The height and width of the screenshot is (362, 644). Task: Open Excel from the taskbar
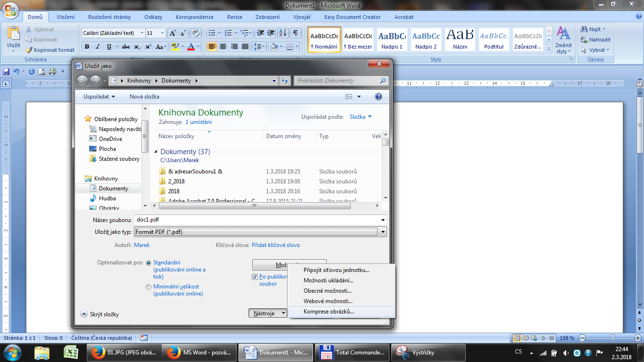pos(71,352)
